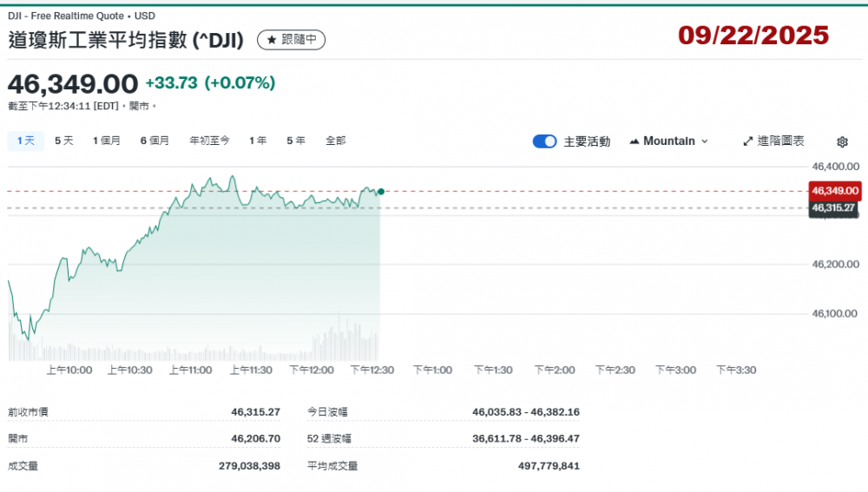Click the 道瓊斯工業平均指數 index title
The width and height of the screenshot is (868, 492).
(125, 40)
